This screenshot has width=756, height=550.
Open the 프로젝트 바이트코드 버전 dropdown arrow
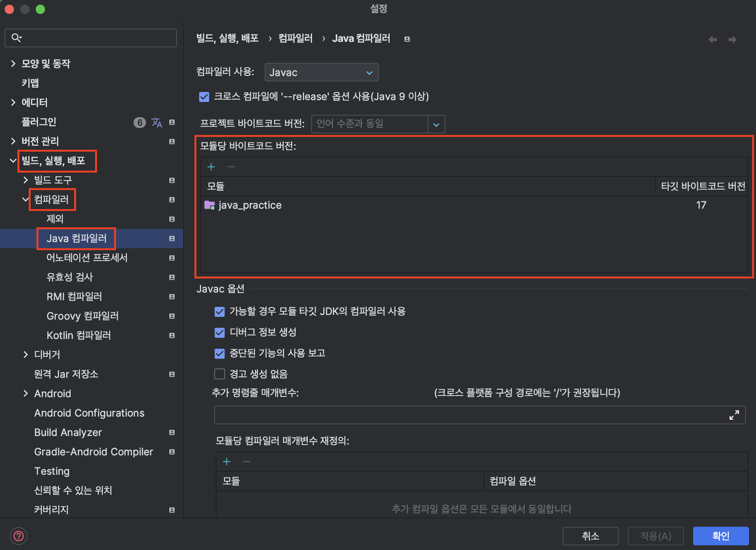(436, 125)
